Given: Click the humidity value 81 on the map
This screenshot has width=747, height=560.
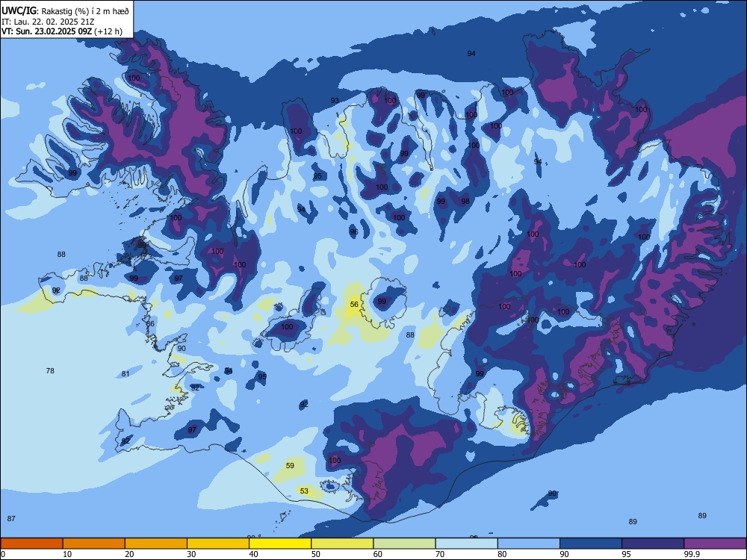Looking at the screenshot, I should click(x=125, y=374).
